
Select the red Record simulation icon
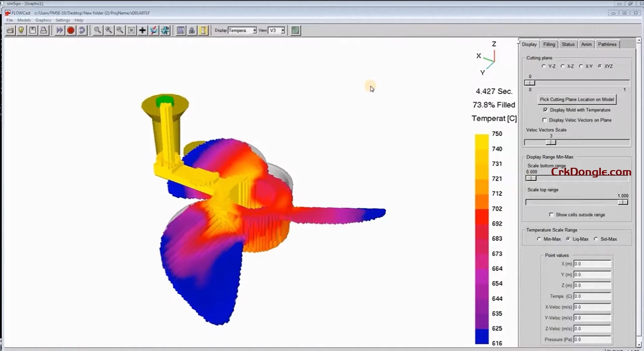pyautogui.click(x=70, y=30)
